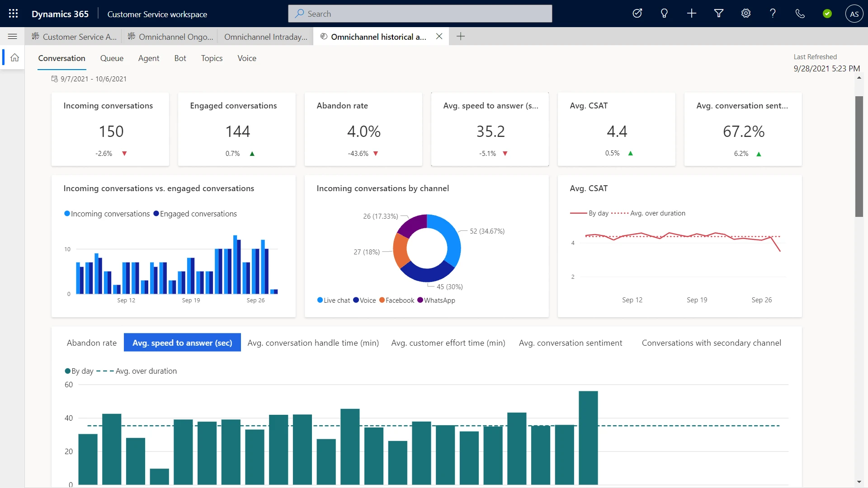The height and width of the screenshot is (488, 868).
Task: Open the Dynamics 365 app launcher grid
Action: pyautogui.click(x=13, y=14)
